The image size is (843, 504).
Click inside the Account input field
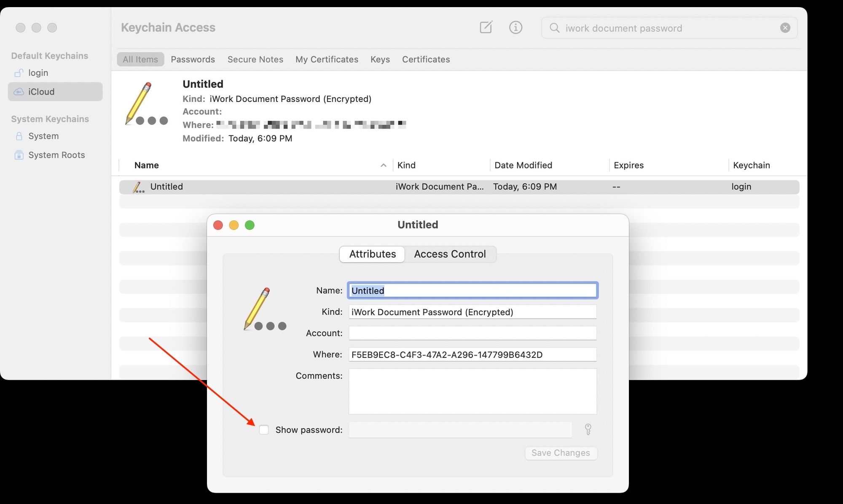point(472,333)
